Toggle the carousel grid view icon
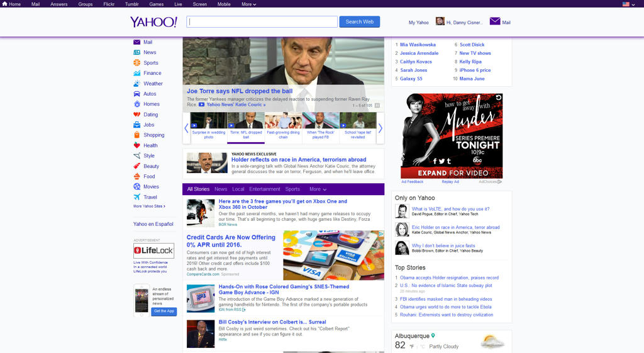Viewport: 644px width, 353px height. tap(377, 106)
